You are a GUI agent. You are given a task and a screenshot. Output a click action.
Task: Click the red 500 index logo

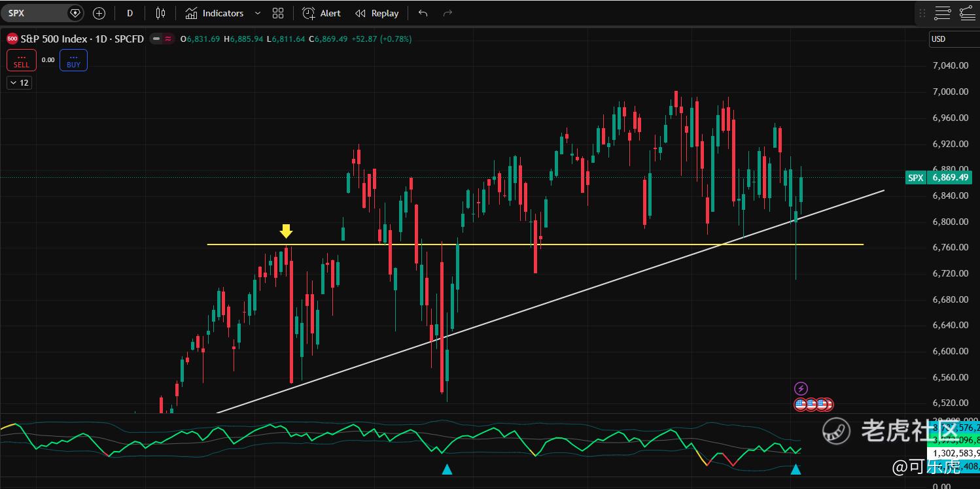tap(12, 39)
